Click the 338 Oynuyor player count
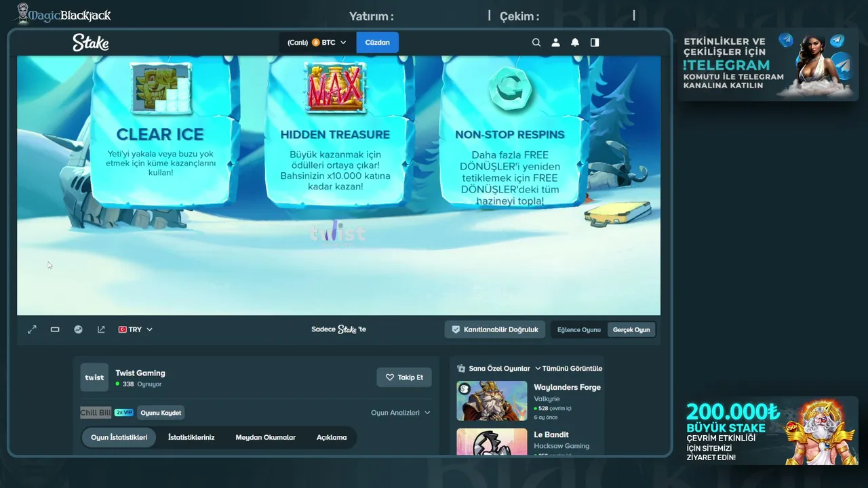 138,384
